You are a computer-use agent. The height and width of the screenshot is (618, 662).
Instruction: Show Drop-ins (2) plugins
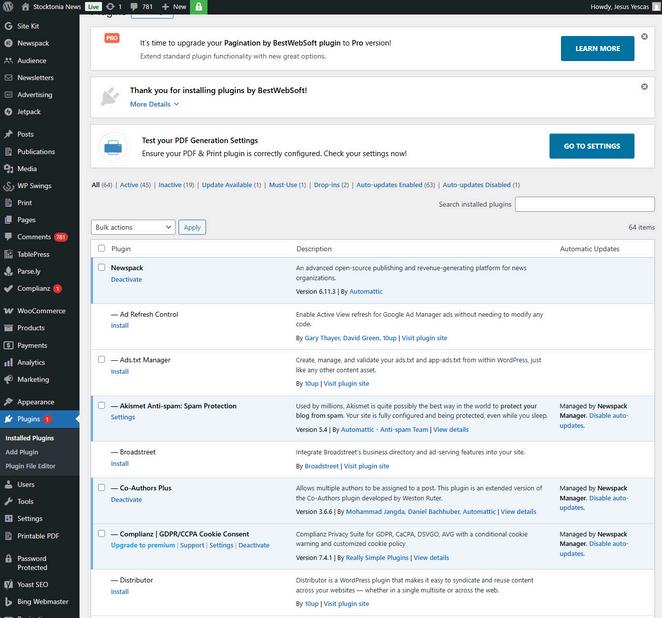(x=331, y=185)
